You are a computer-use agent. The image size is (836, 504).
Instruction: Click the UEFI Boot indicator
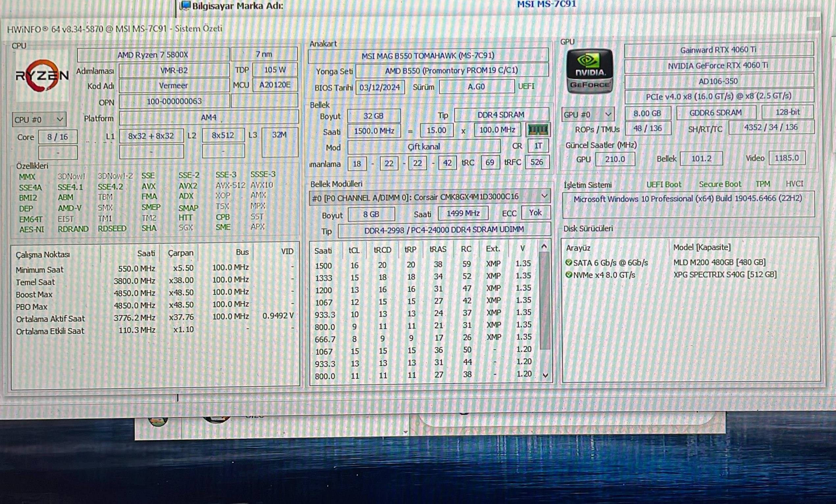click(664, 184)
